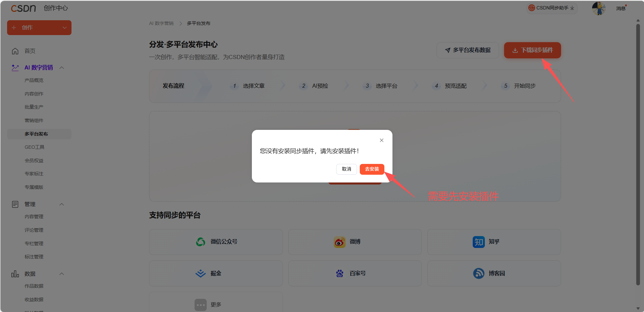Image resolution: width=644 pixels, height=312 pixels.
Task: Open 评论管理 in sidebar
Action: pos(34,230)
